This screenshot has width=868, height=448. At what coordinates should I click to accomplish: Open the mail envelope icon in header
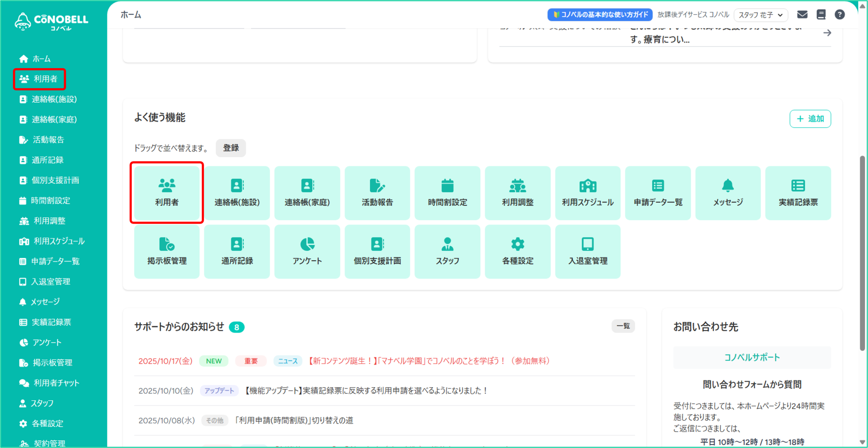802,15
